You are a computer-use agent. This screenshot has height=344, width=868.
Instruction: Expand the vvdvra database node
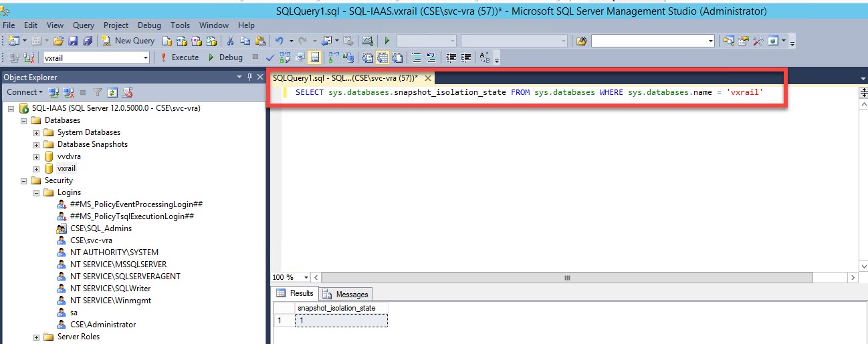[37, 156]
